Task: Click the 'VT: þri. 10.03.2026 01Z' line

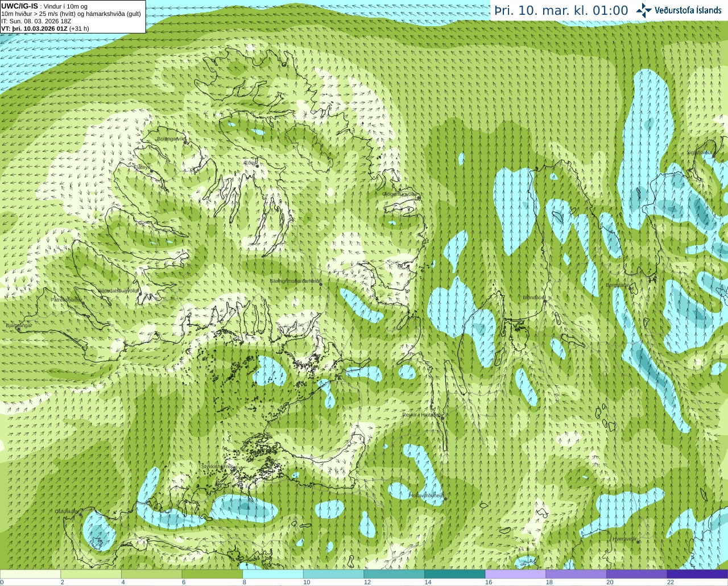Action: pyautogui.click(x=45, y=28)
